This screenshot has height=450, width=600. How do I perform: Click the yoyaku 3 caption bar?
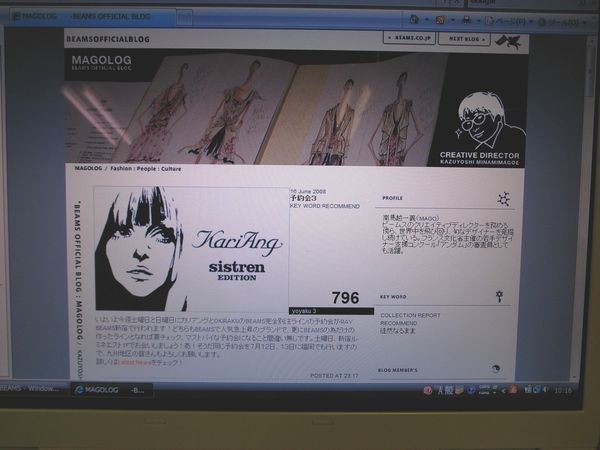pyautogui.click(x=331, y=311)
